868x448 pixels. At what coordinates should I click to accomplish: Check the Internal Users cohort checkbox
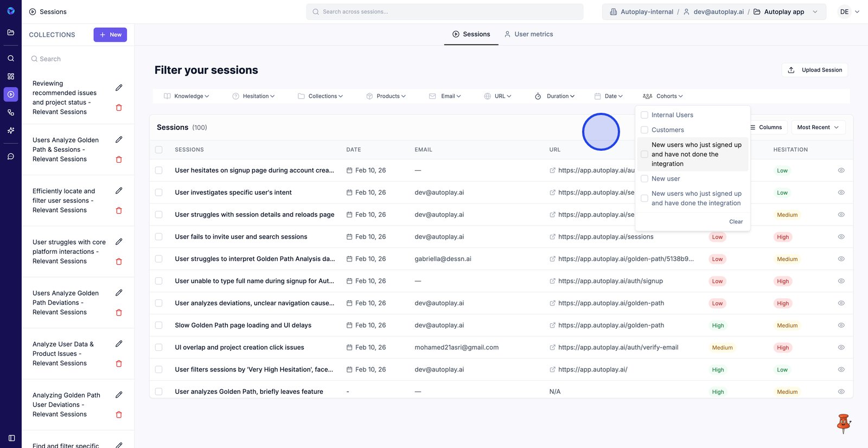pos(644,115)
